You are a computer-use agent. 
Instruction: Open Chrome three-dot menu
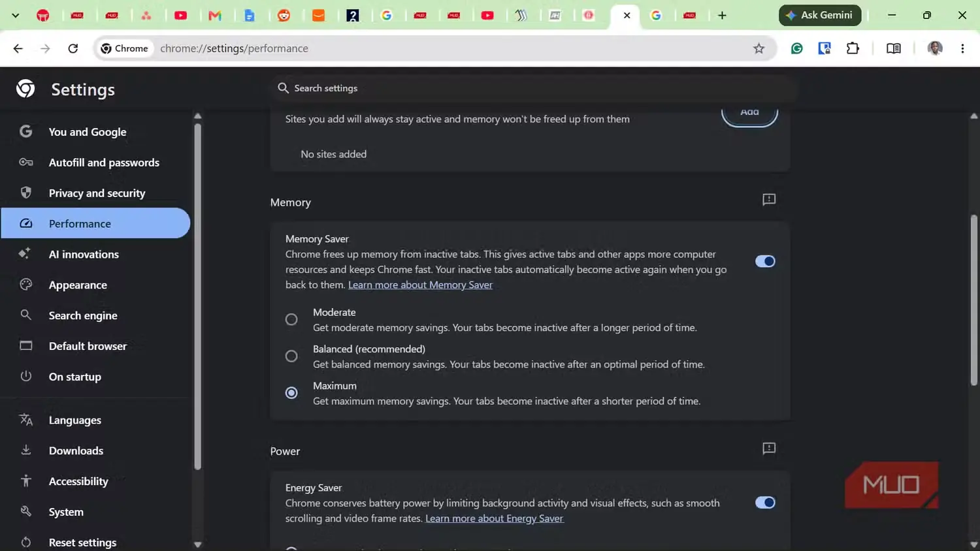click(x=962, y=48)
